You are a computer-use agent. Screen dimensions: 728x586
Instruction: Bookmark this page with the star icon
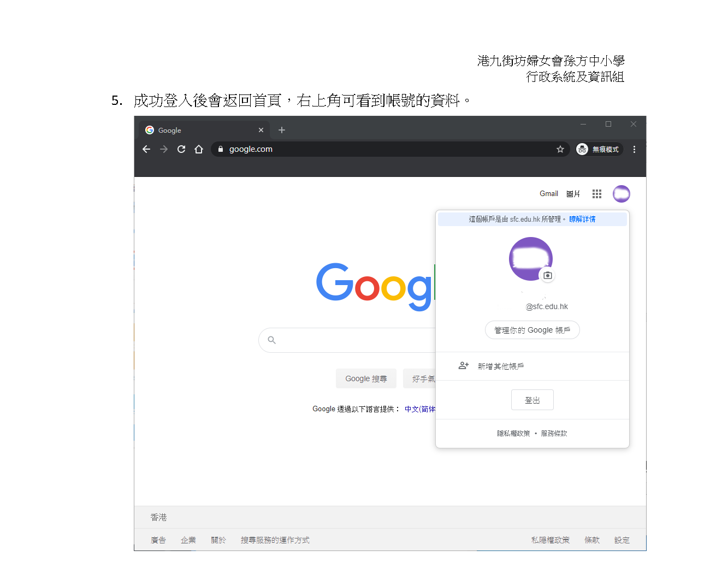560,149
